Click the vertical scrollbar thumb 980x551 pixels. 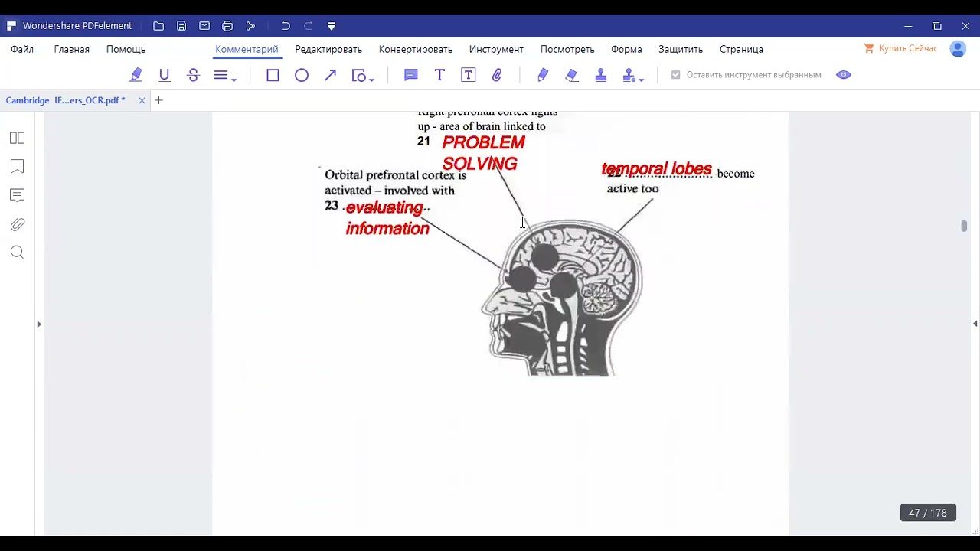pos(964,226)
